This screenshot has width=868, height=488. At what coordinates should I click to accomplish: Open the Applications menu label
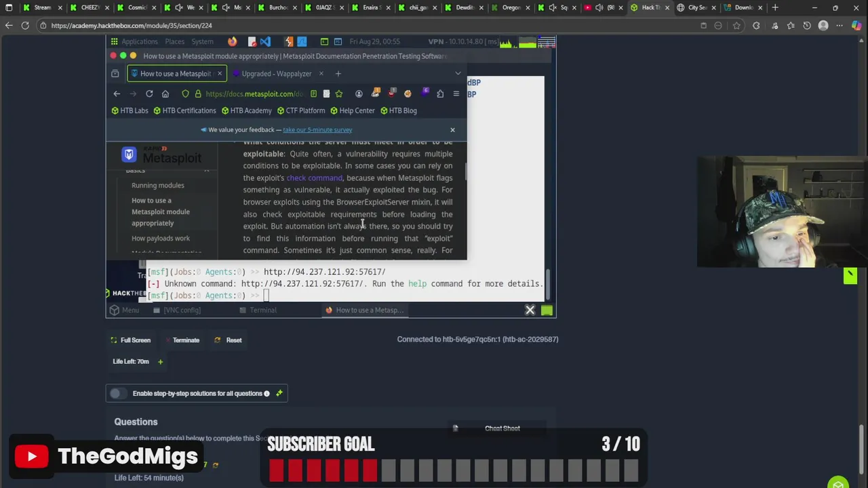pyautogui.click(x=139, y=41)
